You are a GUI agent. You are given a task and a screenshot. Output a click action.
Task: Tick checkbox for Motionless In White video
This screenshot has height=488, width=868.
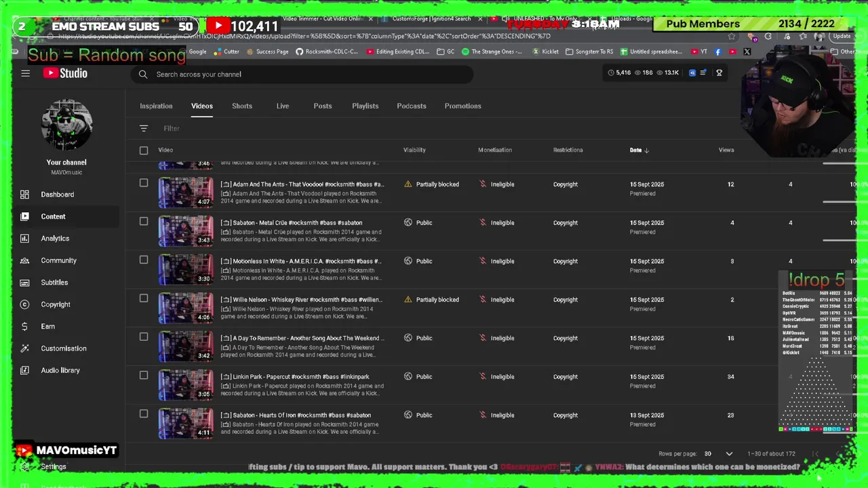point(144,260)
